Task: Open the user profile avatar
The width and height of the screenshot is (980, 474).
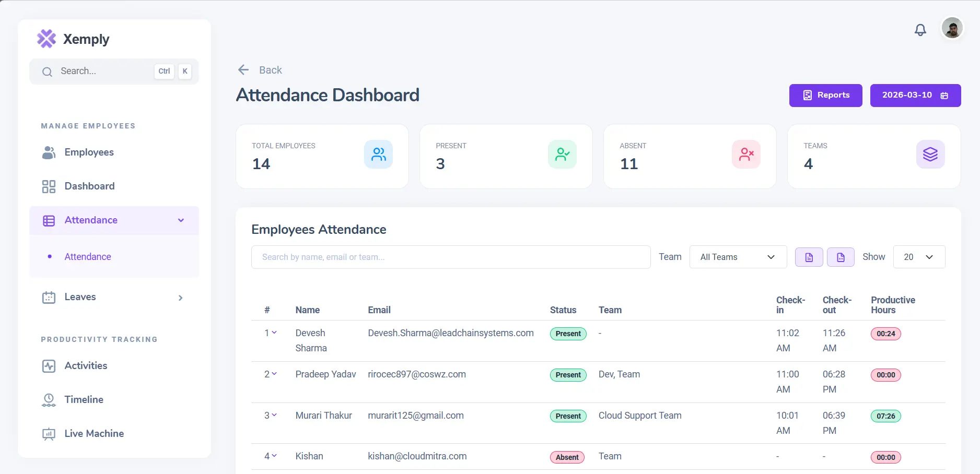Action: tap(952, 28)
